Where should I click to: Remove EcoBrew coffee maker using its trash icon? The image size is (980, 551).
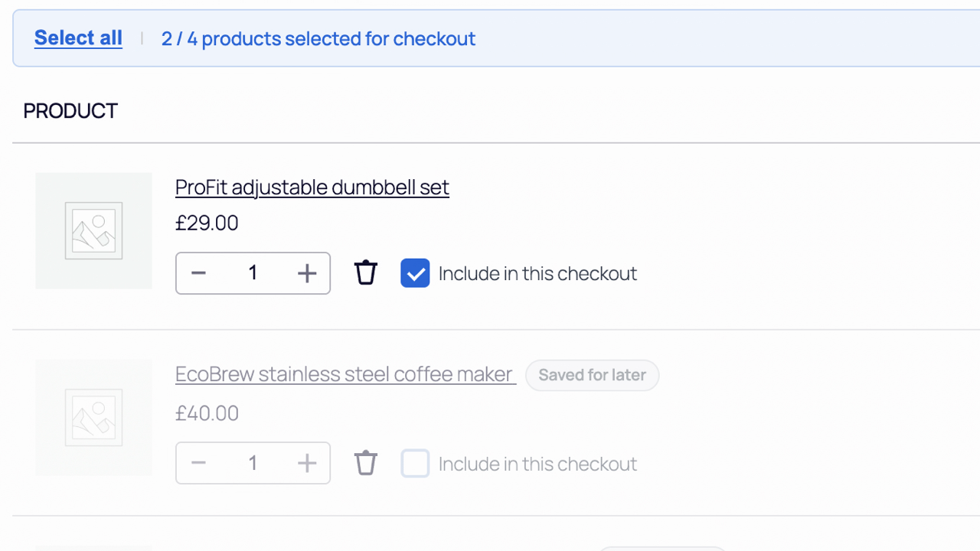point(365,462)
